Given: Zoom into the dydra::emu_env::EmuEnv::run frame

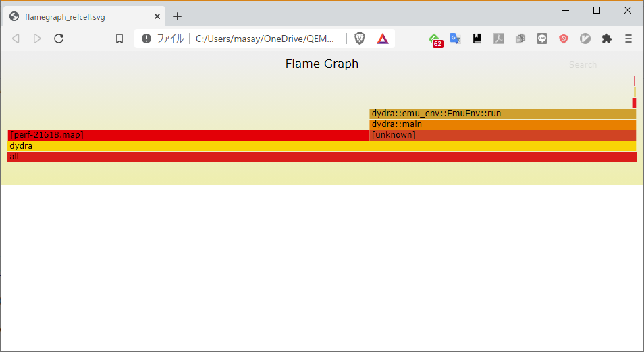Looking at the screenshot, I should 503,114.
